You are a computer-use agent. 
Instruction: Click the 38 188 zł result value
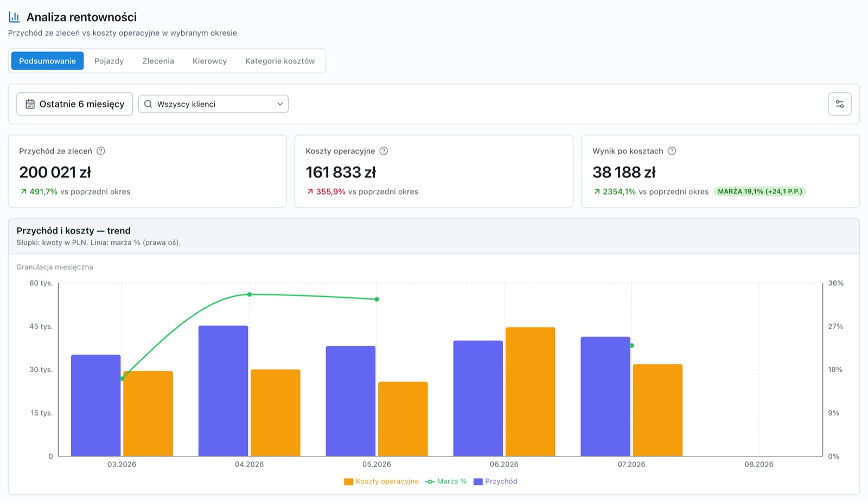(x=624, y=172)
